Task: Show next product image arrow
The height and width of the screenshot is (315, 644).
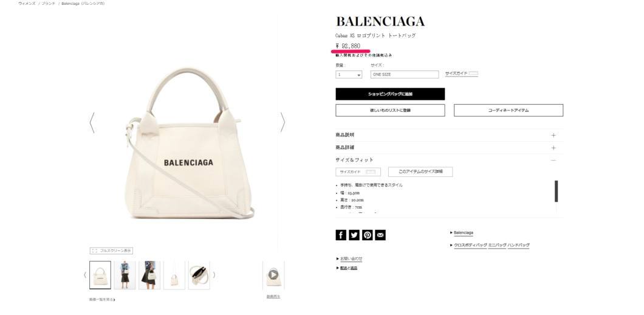Action: (282, 123)
